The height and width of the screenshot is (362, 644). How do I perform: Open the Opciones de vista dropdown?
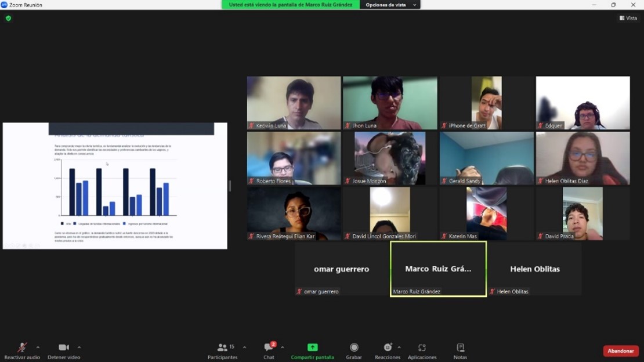pyautogui.click(x=390, y=5)
